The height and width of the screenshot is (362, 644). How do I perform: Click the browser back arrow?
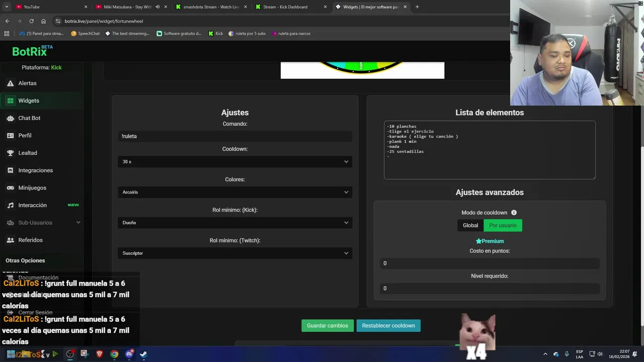[7, 21]
